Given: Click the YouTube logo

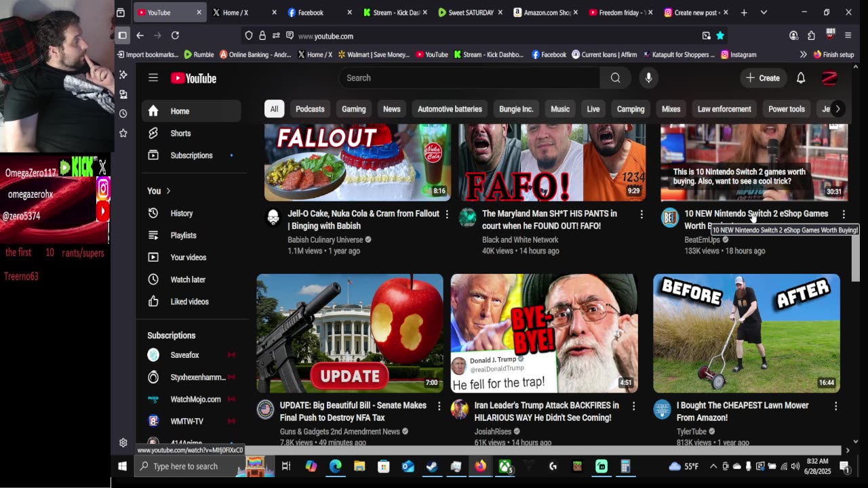Looking at the screenshot, I should 193,78.
